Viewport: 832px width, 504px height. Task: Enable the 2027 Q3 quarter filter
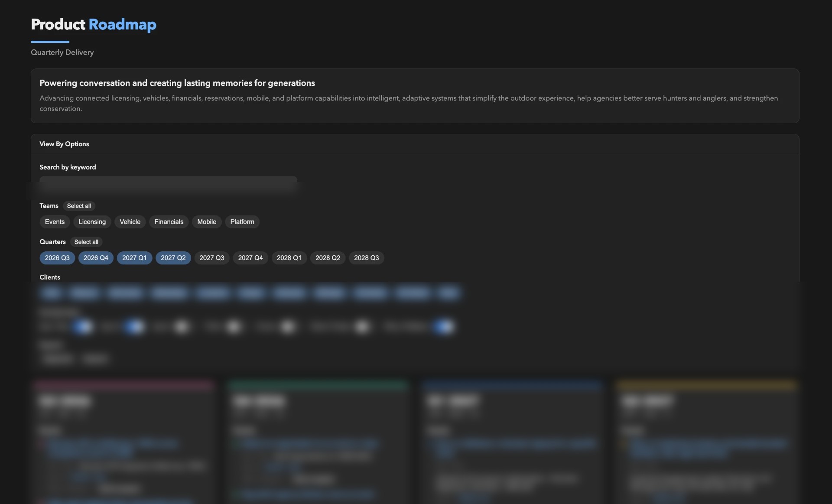212,258
